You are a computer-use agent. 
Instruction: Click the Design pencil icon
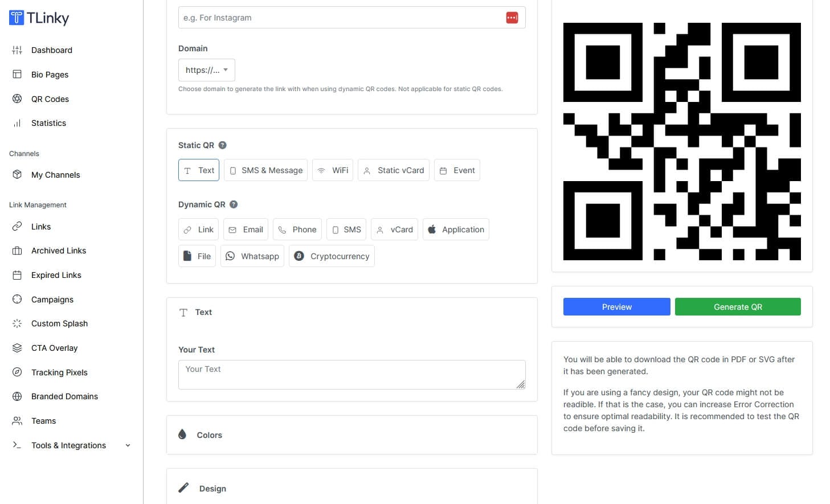[183, 487]
